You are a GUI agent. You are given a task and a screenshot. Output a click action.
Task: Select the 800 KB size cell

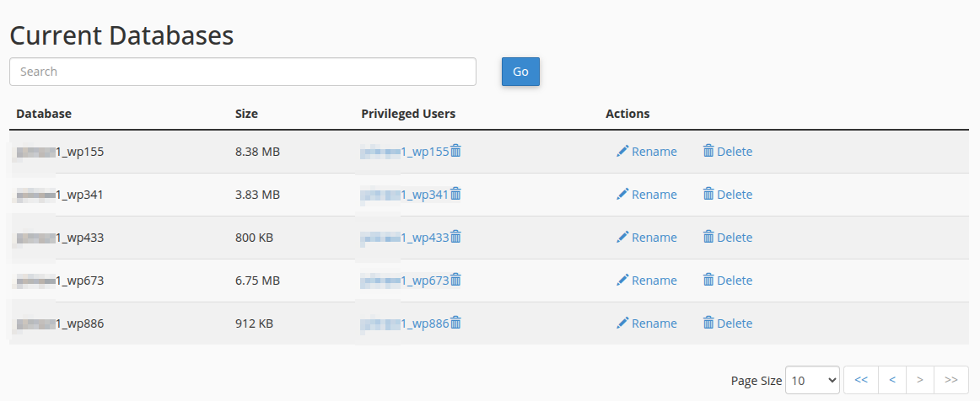tap(254, 238)
